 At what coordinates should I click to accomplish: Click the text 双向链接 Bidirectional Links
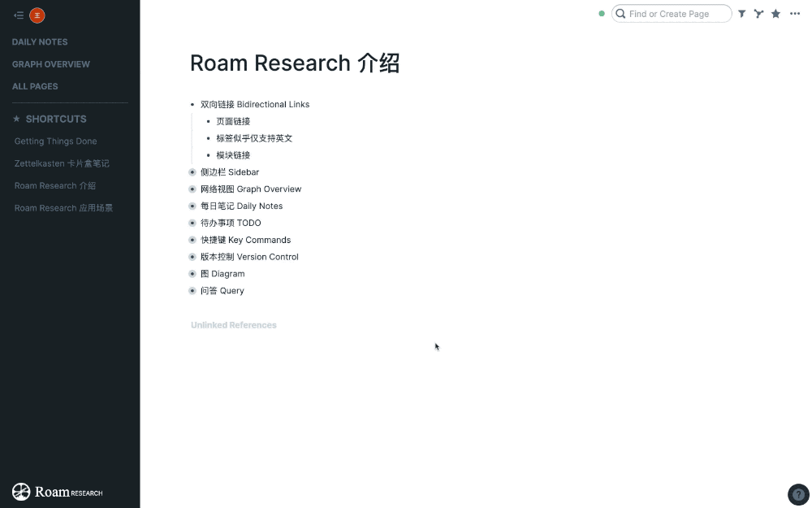(x=255, y=104)
